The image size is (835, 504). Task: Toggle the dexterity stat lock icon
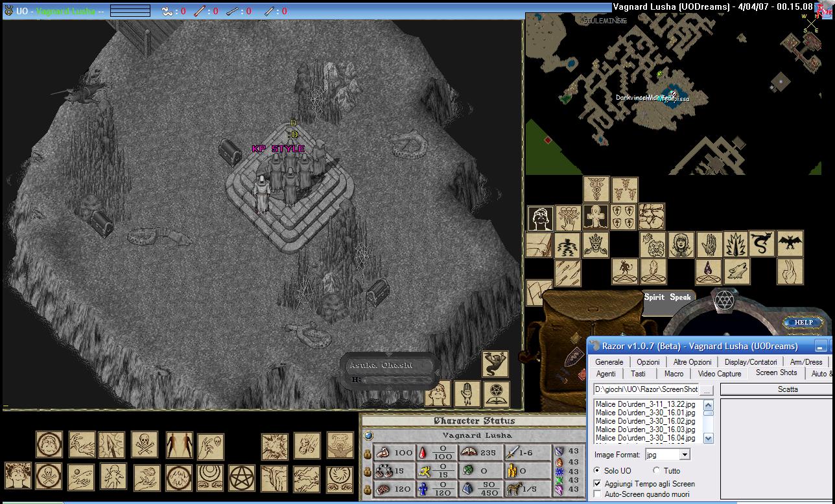click(x=368, y=472)
